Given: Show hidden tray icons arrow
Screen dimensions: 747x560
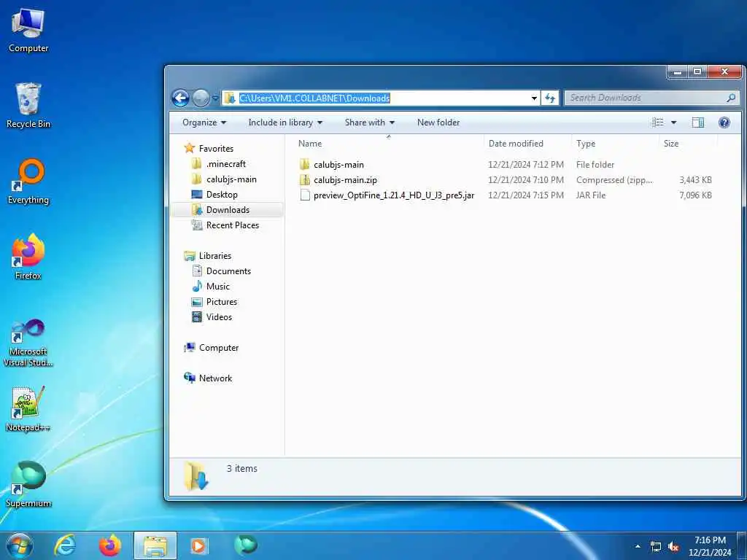Looking at the screenshot, I should [x=638, y=547].
